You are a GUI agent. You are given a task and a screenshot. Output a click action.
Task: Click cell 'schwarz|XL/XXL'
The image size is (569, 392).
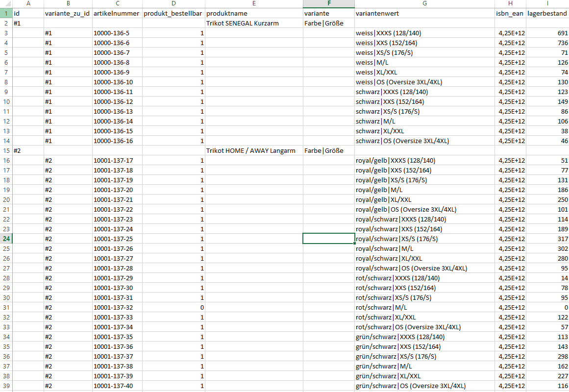(424, 131)
